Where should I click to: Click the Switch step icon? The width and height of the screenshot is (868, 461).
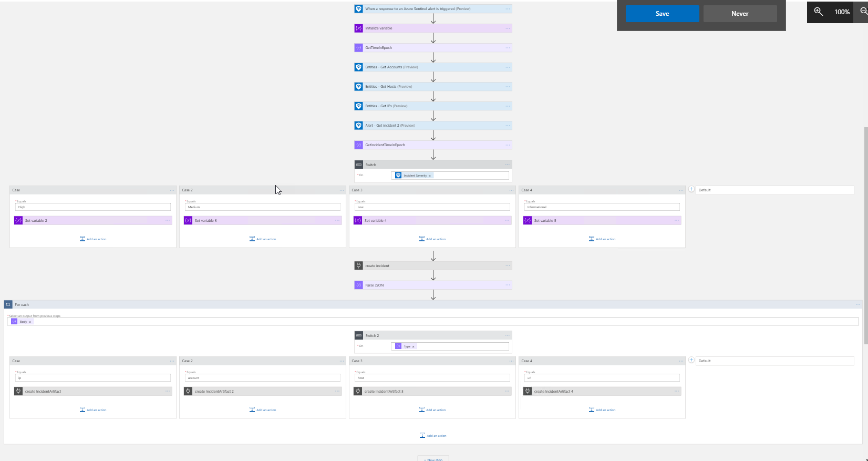pyautogui.click(x=358, y=165)
